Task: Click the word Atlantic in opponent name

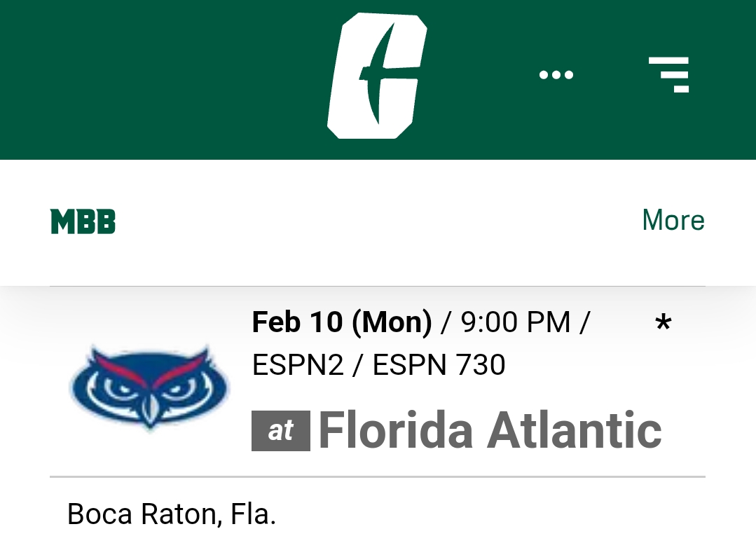Action: (x=575, y=430)
